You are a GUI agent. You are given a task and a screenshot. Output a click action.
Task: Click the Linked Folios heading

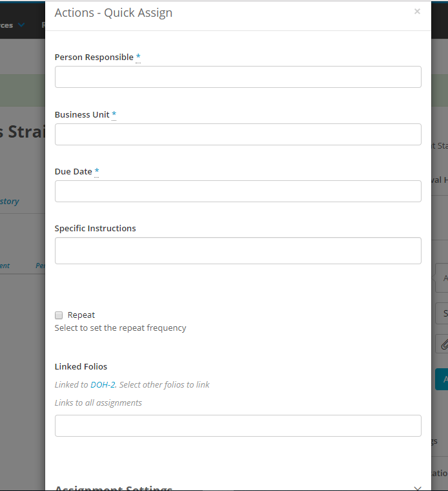pos(81,366)
